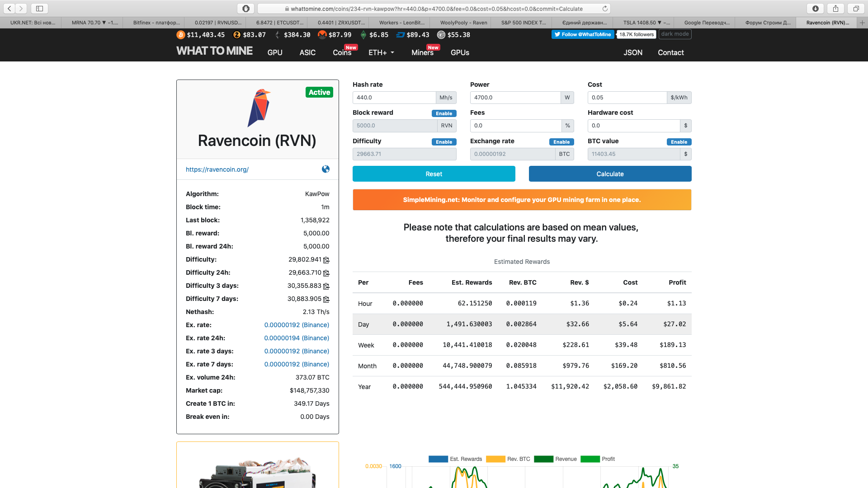Click the Bitcoin price ticker icon
Viewport: 868px width, 488px height.
[x=180, y=35]
